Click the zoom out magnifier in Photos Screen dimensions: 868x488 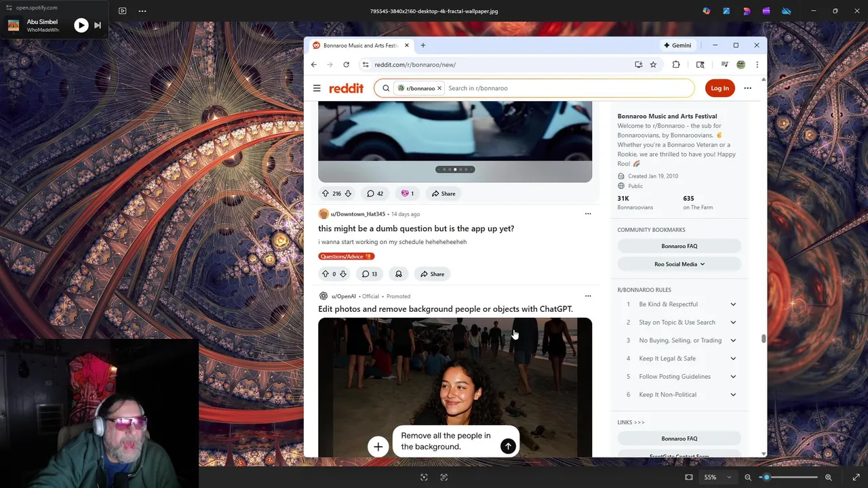click(748, 477)
